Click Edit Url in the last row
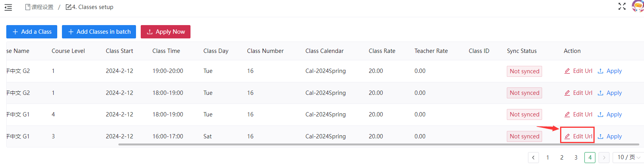 [578, 136]
